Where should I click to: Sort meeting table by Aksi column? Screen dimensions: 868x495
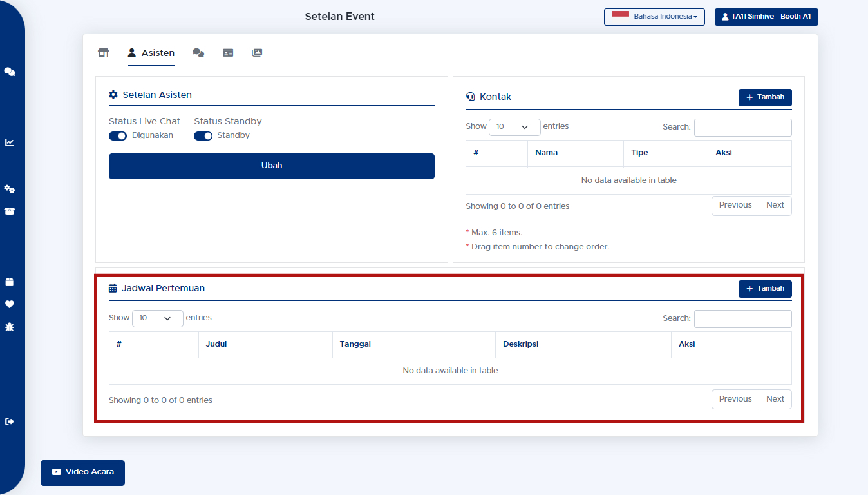731,345
